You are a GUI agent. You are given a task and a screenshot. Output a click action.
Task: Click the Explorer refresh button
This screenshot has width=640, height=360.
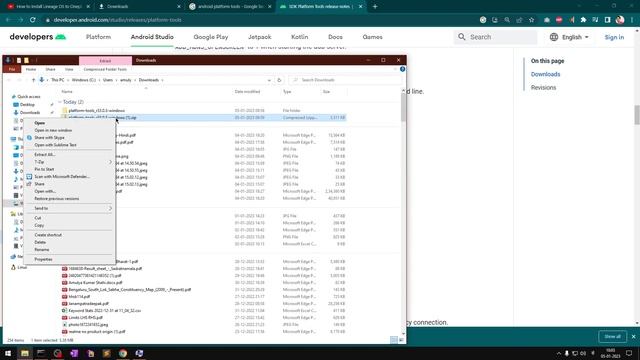point(279,80)
